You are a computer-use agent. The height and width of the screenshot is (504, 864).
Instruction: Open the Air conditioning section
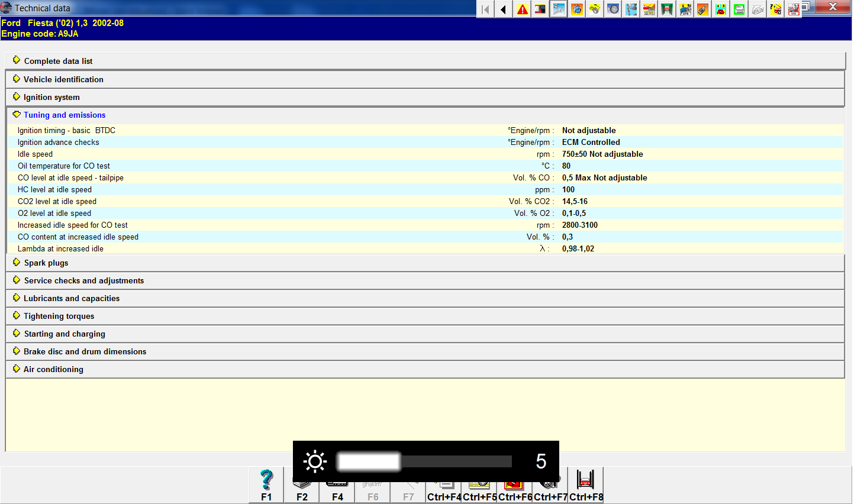pos(53,369)
